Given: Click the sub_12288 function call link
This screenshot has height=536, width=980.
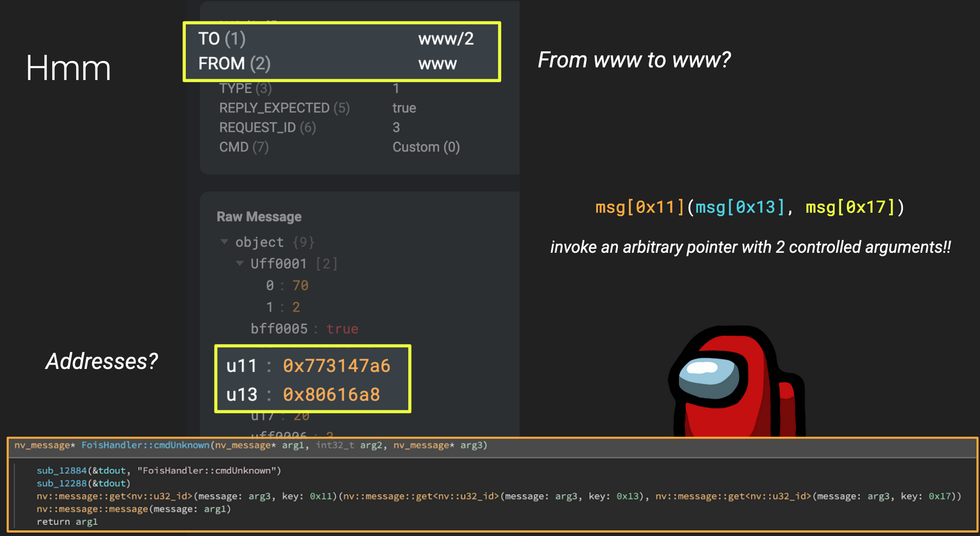Looking at the screenshot, I should pyautogui.click(x=61, y=483).
